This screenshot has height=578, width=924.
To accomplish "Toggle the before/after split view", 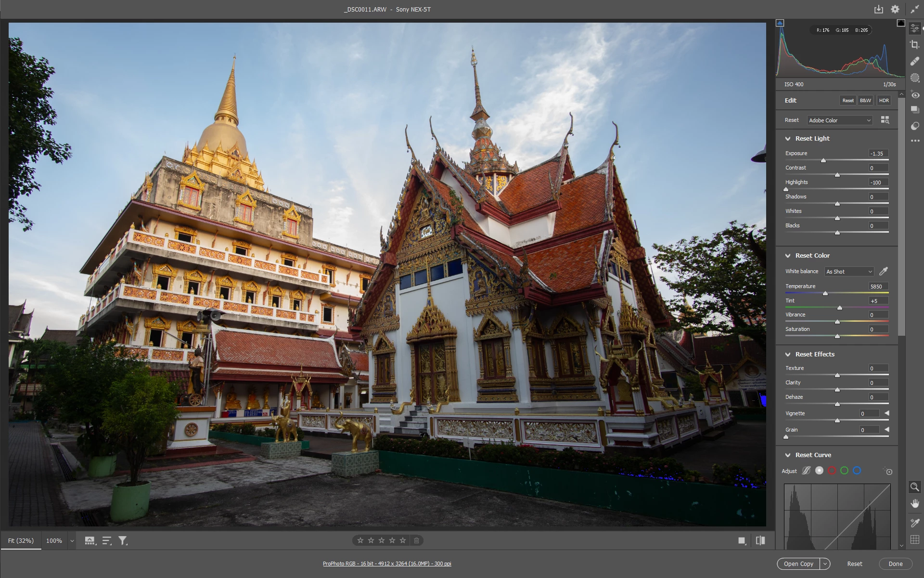I will 760,540.
